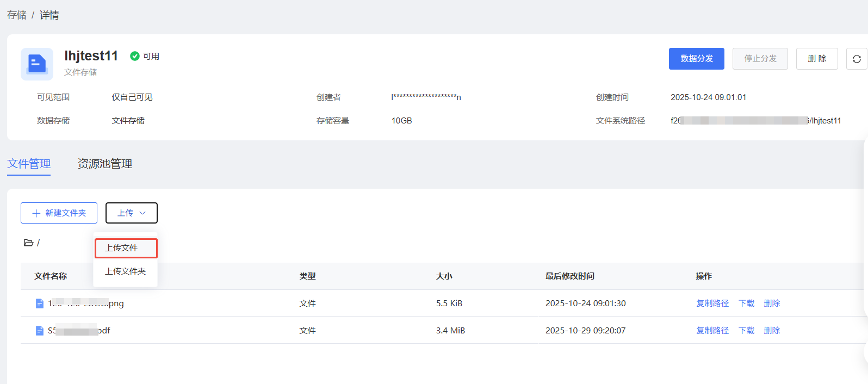This screenshot has height=384, width=868.
Task: Click the 数据分发 button
Action: (x=696, y=59)
